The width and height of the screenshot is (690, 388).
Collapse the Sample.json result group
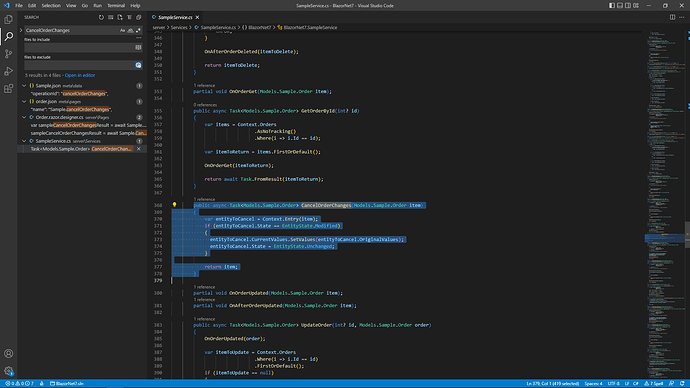click(x=24, y=86)
